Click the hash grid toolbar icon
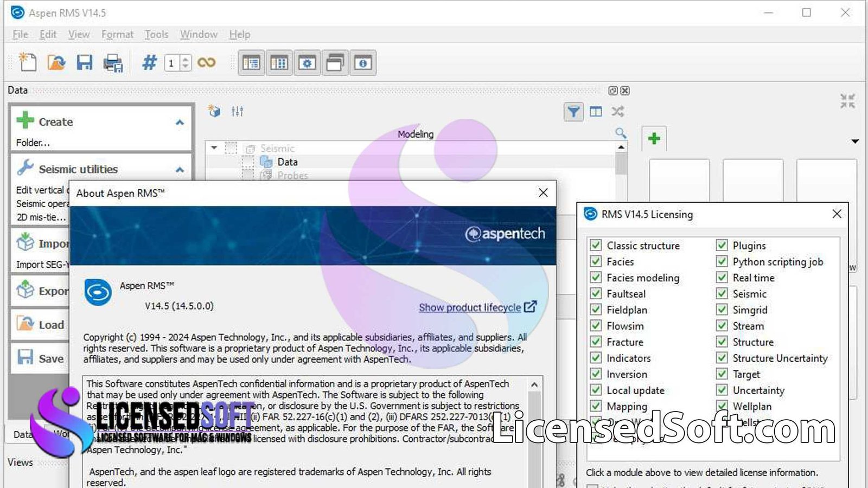Image resolution: width=868 pixels, height=488 pixels. (x=149, y=62)
